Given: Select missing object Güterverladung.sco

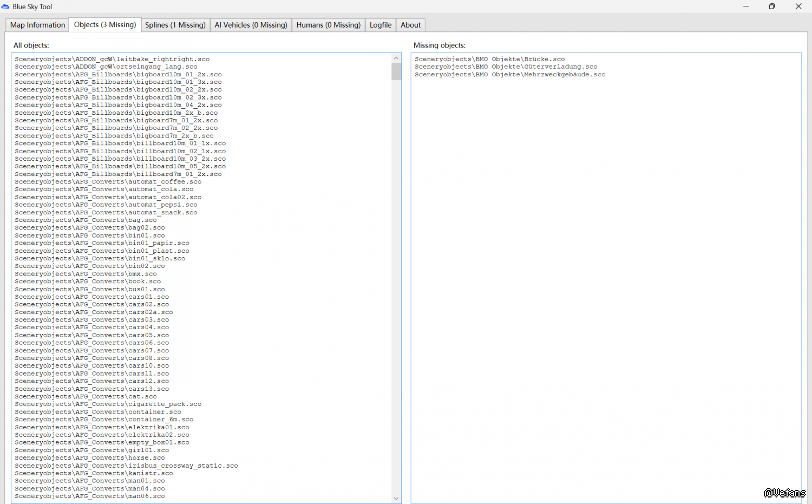Looking at the screenshot, I should (x=506, y=67).
